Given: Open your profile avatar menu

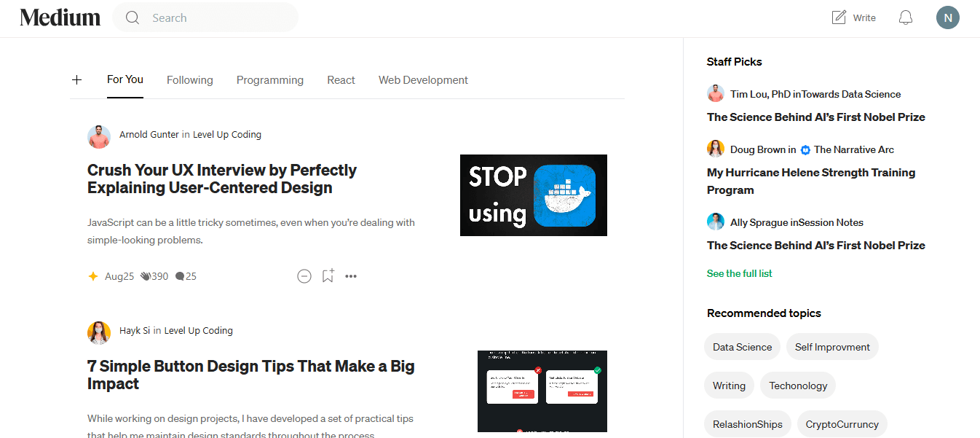Looking at the screenshot, I should click(947, 17).
